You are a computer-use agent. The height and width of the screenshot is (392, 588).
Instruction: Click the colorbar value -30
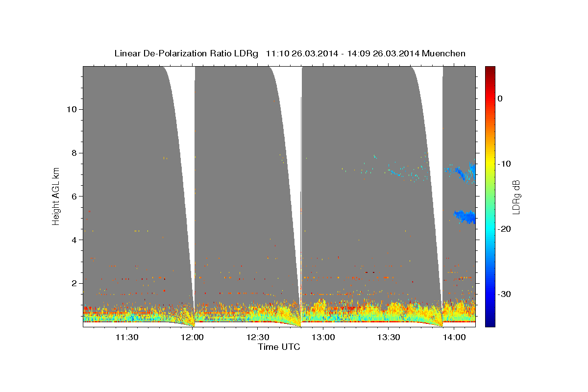tap(504, 294)
